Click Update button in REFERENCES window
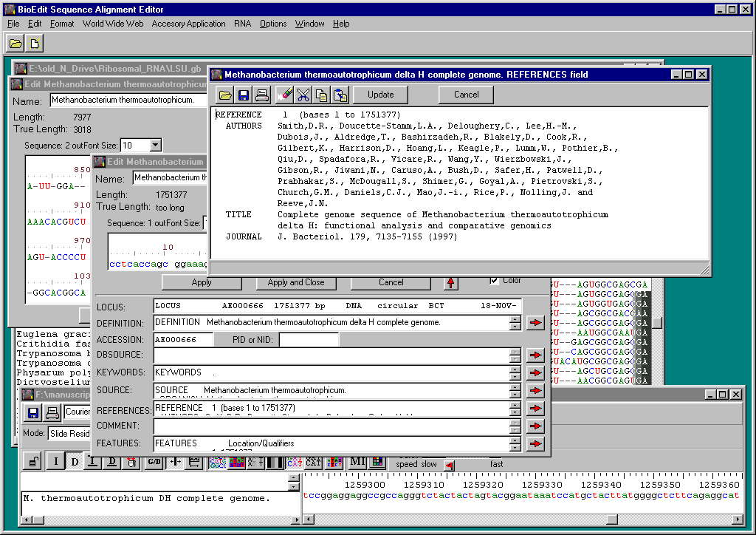Viewport: 756px width, 535px height. tap(380, 95)
